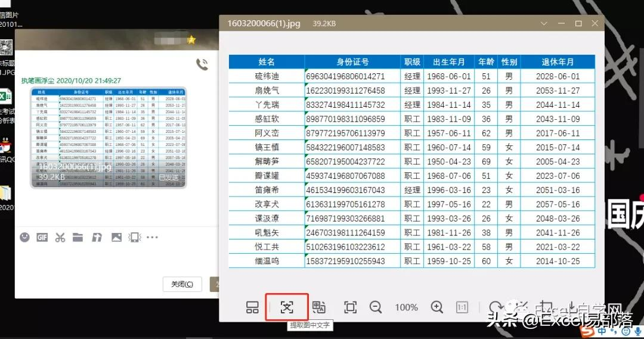The height and width of the screenshot is (339, 644).
Task: Click the microphone voice input icon
Action: point(638,331)
